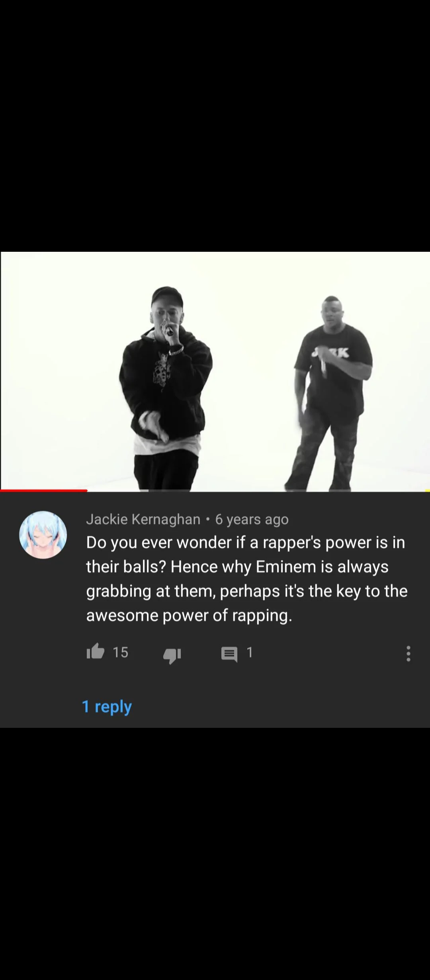Expand the "1 reply" thread
Screen dimensions: 430x980
107,707
